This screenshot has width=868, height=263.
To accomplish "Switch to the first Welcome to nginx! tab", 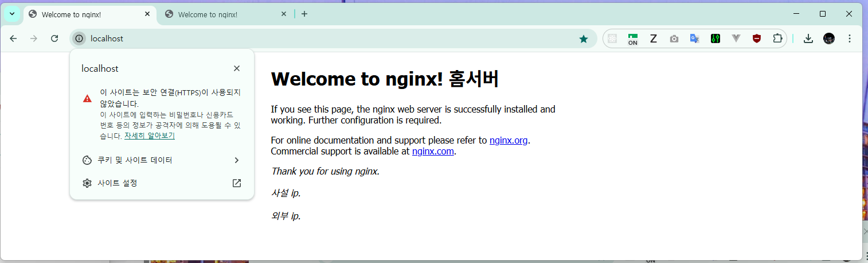I will [x=90, y=14].
